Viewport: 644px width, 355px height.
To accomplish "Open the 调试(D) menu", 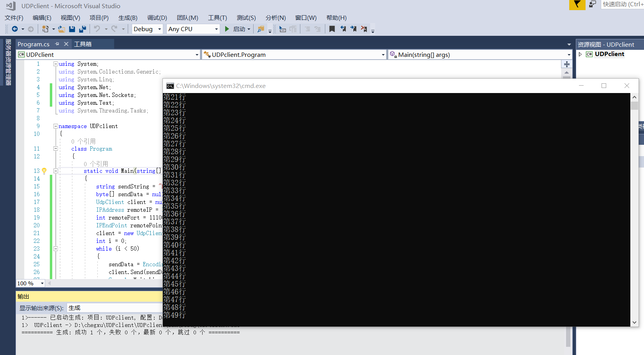I will click(157, 18).
